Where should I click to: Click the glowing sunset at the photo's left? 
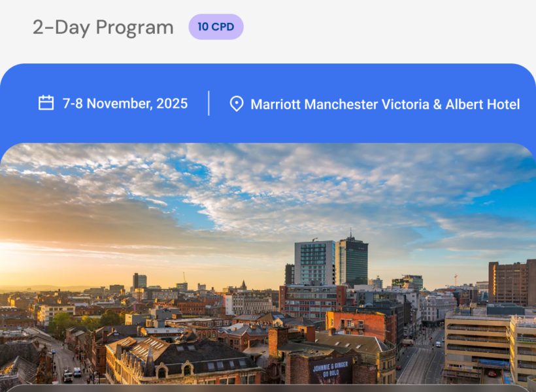click(x=26, y=255)
